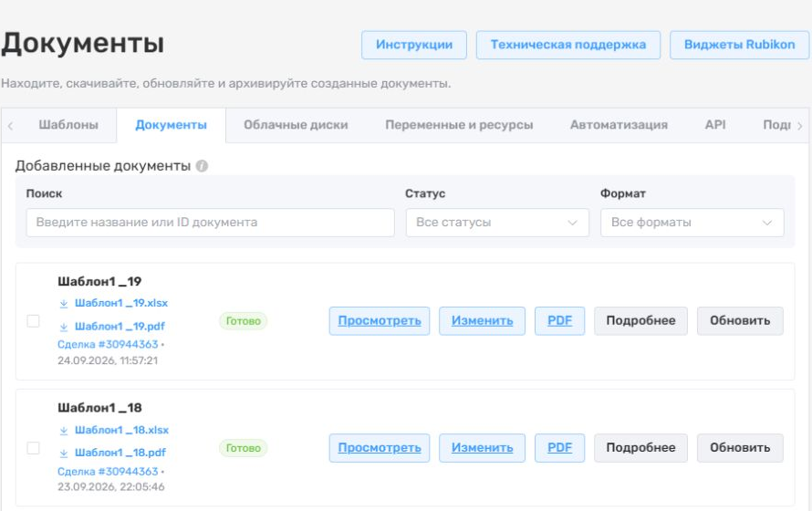Tick the checkbox for Шаблон1_19

click(33, 321)
